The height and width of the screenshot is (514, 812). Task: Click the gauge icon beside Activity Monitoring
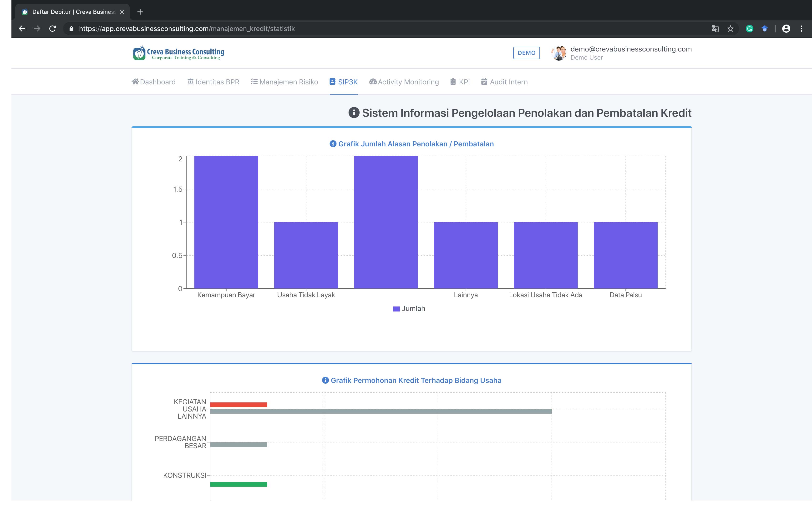373,82
